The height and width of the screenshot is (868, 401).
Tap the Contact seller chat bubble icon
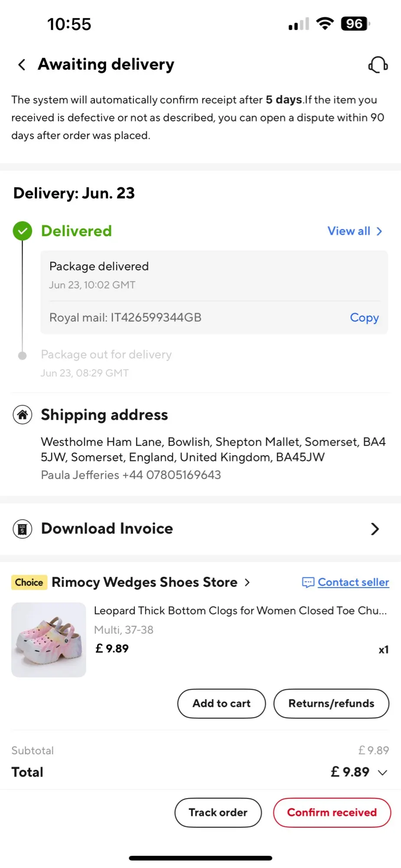click(308, 582)
